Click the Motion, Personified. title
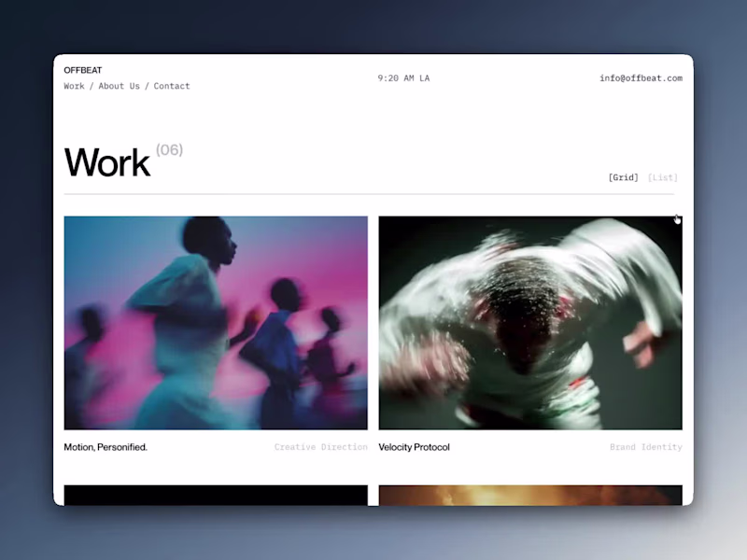Screen dimensions: 747x560 pyautogui.click(x=106, y=447)
